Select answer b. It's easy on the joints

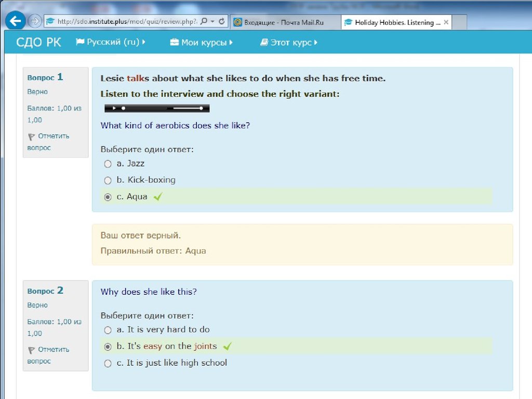(x=108, y=347)
